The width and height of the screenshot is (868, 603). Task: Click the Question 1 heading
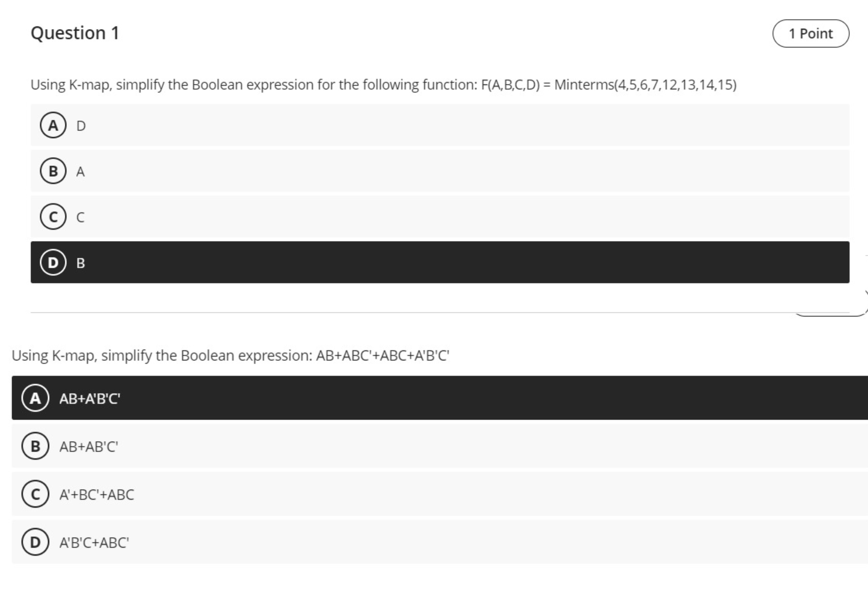pos(75,33)
